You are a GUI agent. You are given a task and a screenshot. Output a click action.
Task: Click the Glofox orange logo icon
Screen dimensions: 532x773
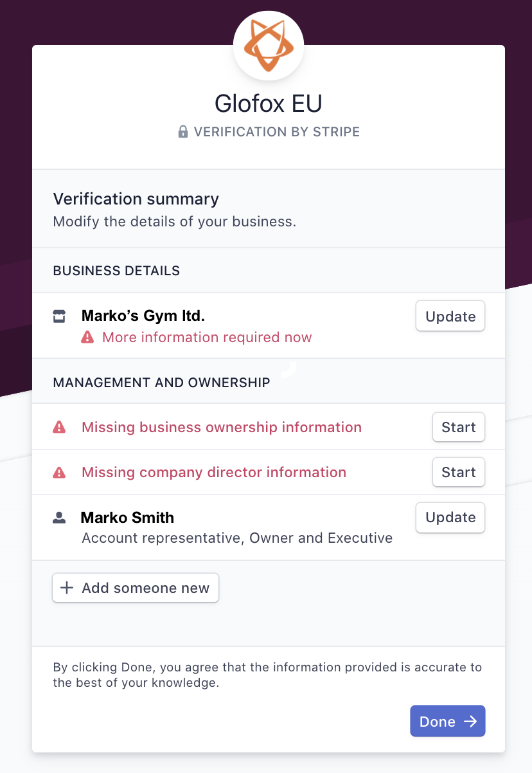(269, 46)
